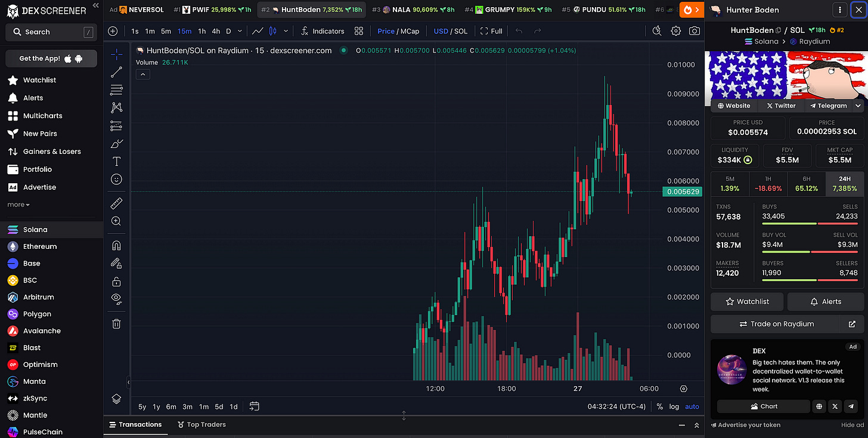Screen dimensions: 868x438
Task: Undo the last chart action
Action: click(x=519, y=31)
